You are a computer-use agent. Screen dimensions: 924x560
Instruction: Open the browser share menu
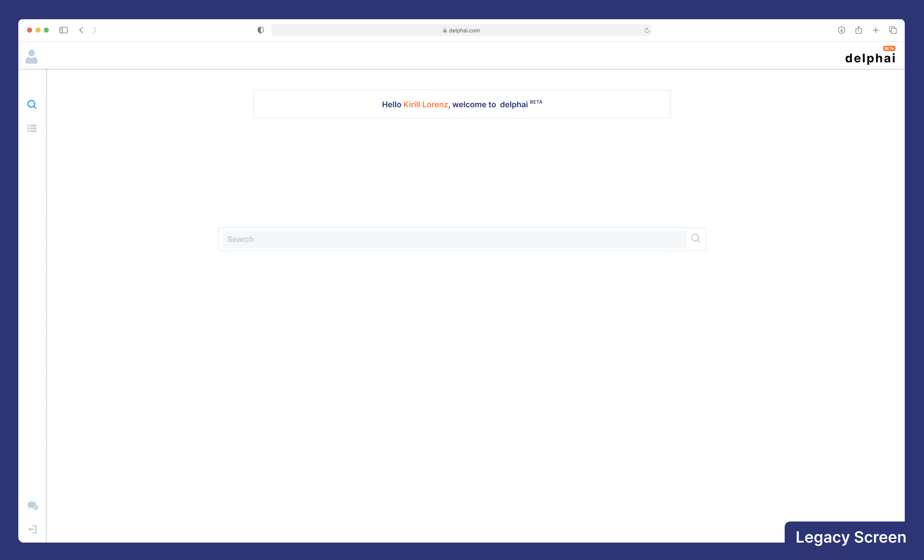(858, 30)
